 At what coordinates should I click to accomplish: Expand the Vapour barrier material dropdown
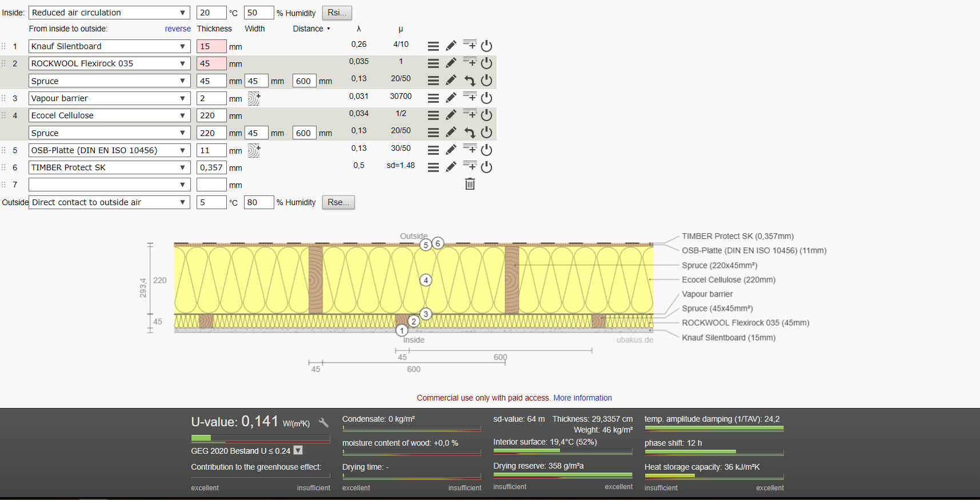click(x=109, y=98)
